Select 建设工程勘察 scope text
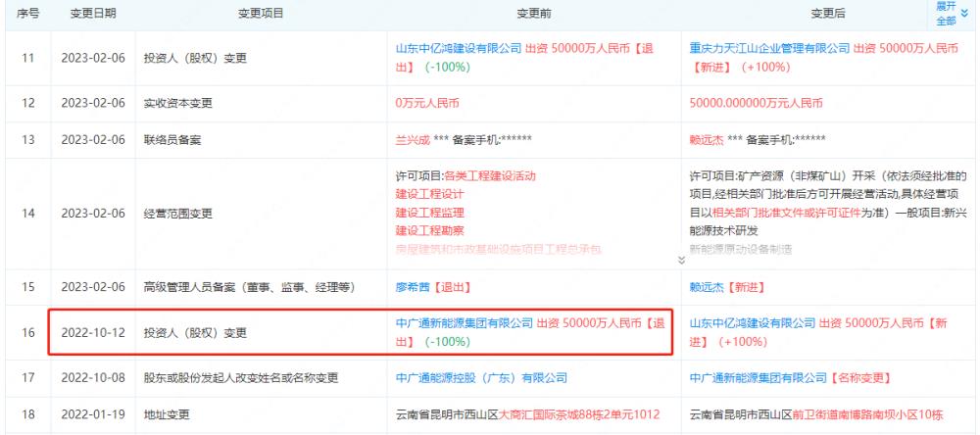This screenshot has width=980, height=435. click(x=430, y=231)
